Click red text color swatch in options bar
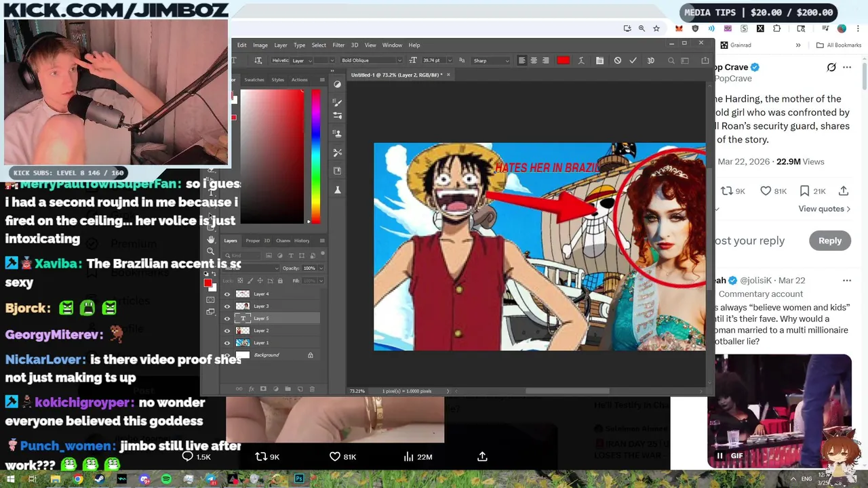 point(563,60)
